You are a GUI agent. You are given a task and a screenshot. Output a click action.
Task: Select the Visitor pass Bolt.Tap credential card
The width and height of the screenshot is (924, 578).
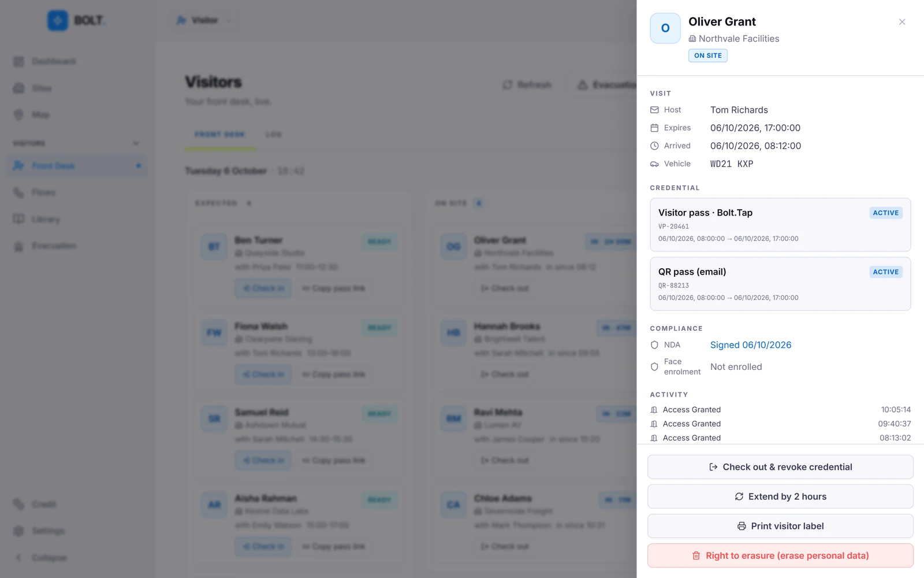(780, 225)
